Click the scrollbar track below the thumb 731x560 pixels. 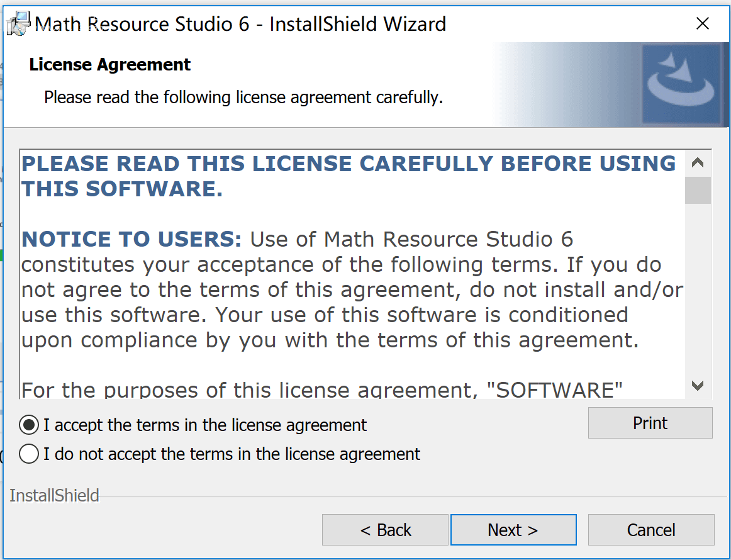698,288
